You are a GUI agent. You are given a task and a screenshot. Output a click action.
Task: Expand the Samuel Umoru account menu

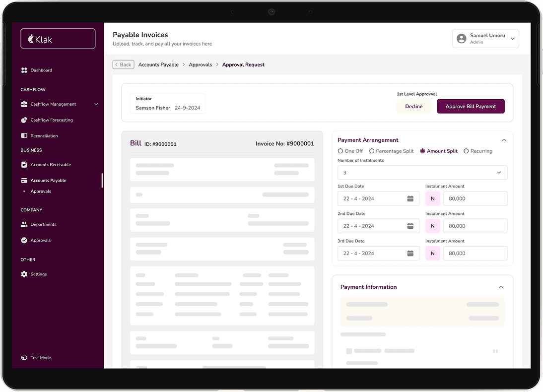(512, 39)
